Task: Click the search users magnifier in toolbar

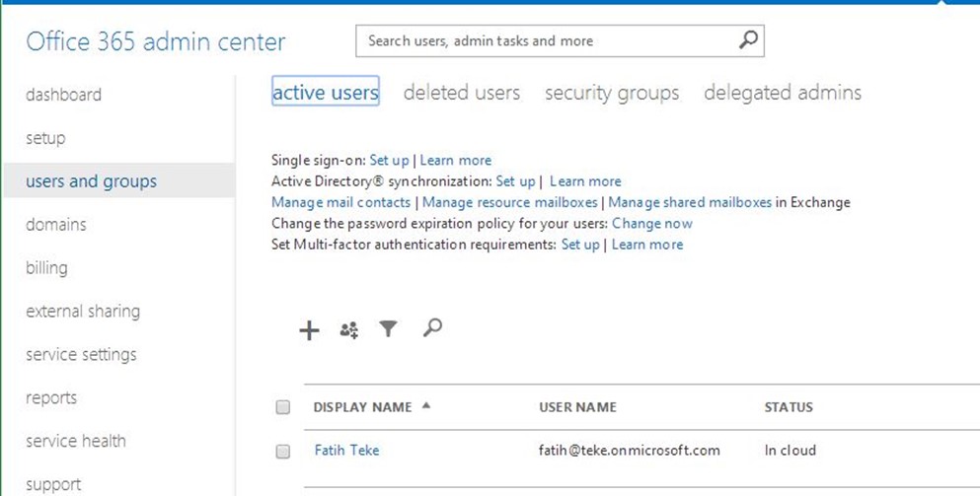Action: [x=432, y=327]
